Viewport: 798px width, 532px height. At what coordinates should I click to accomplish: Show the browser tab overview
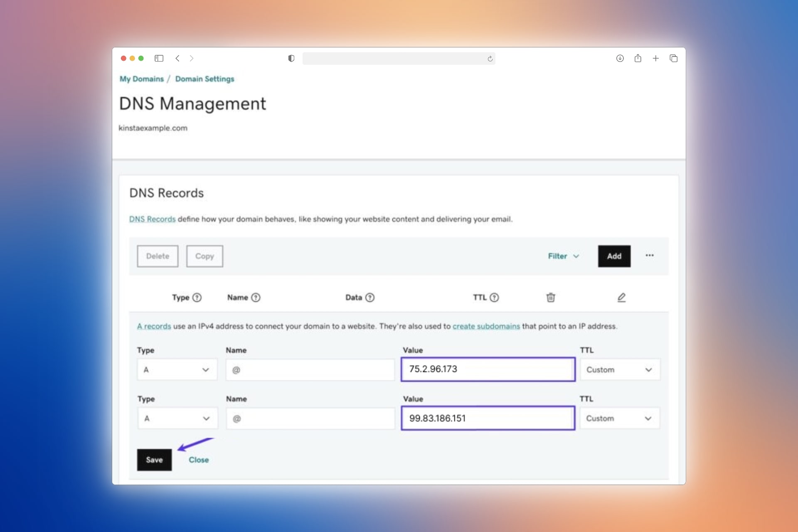point(673,59)
